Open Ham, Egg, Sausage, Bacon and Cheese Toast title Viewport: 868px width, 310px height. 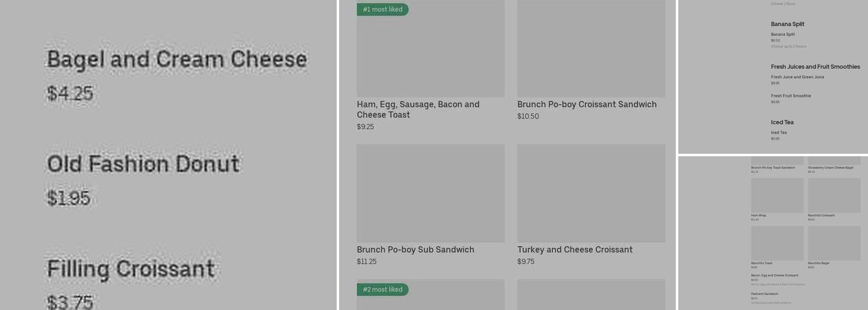[x=418, y=109]
